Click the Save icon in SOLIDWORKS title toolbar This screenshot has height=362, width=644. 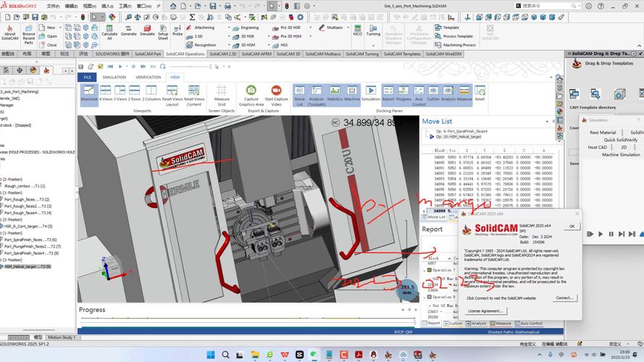tap(213, 7)
